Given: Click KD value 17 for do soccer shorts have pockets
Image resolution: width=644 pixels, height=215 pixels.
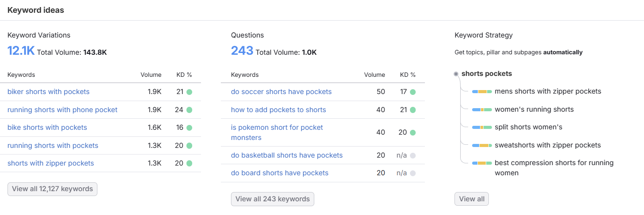Looking at the screenshot, I should click(403, 92).
